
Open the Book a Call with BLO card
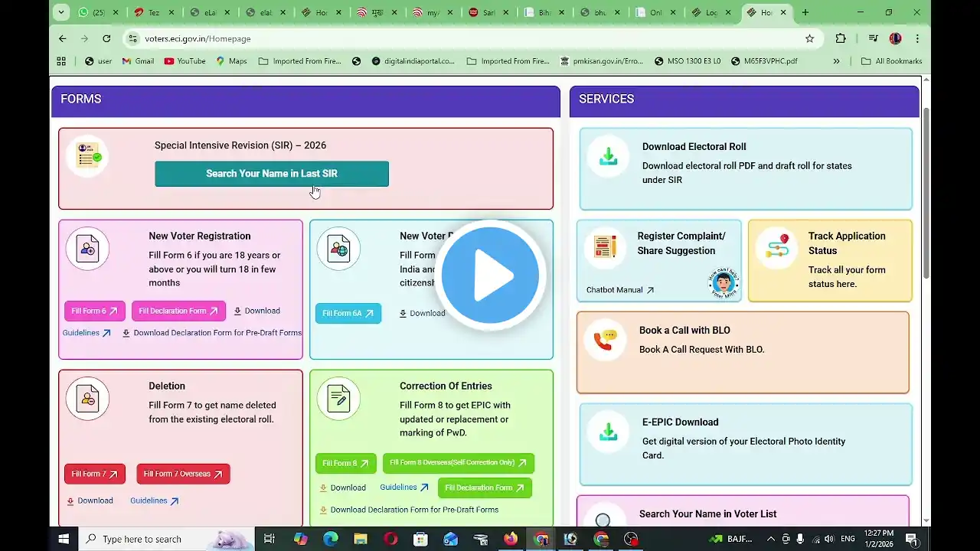coord(743,352)
